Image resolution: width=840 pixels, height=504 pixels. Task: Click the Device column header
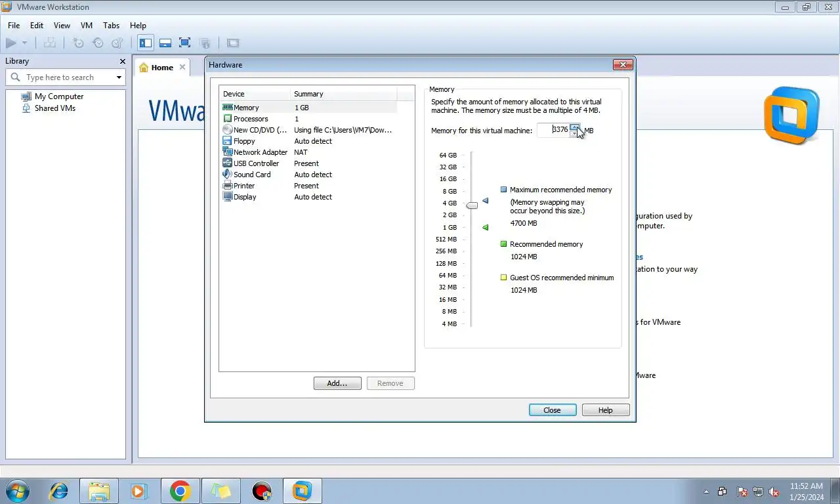pos(255,94)
